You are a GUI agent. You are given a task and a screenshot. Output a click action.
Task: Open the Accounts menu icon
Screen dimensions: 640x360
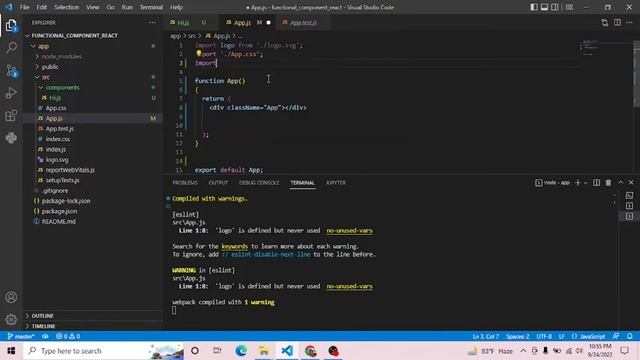(11, 297)
